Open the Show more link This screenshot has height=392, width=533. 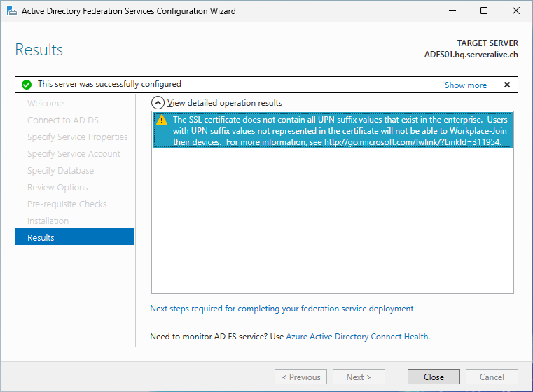click(x=466, y=85)
